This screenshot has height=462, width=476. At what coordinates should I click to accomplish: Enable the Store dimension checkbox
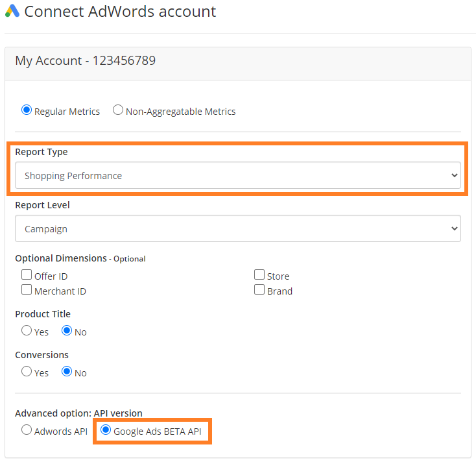click(259, 274)
